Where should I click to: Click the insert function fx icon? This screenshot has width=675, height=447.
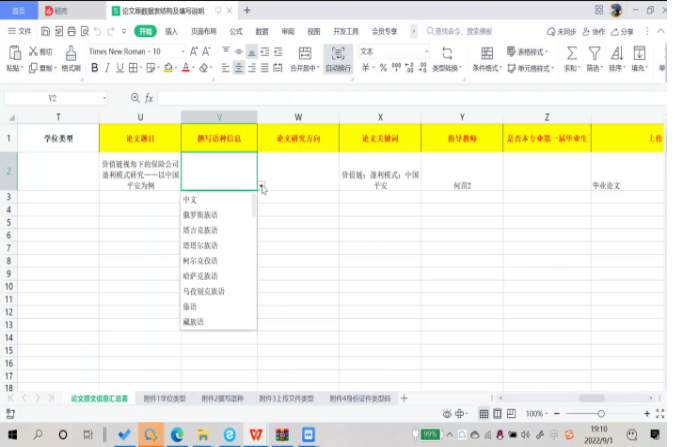tap(149, 98)
